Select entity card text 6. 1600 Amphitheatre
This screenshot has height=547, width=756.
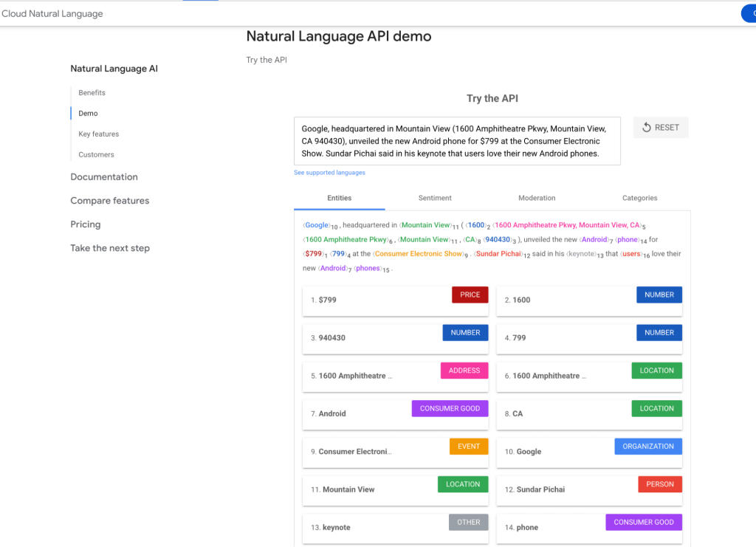click(546, 376)
